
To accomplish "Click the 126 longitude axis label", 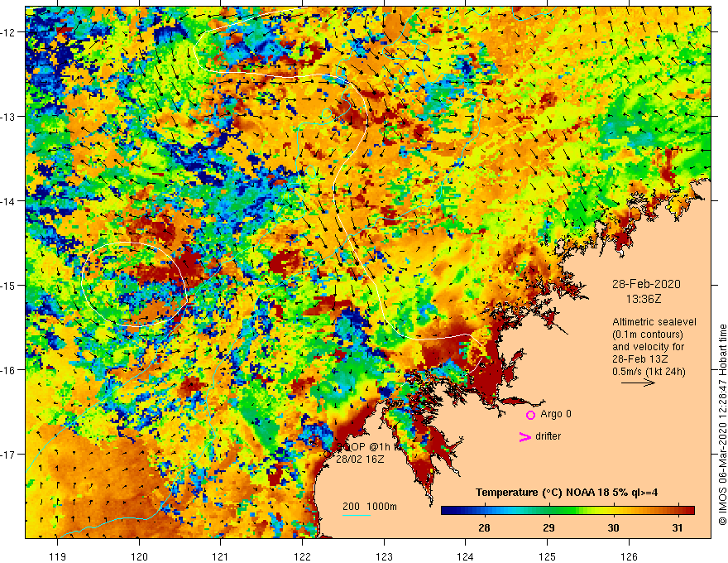I will tap(629, 556).
